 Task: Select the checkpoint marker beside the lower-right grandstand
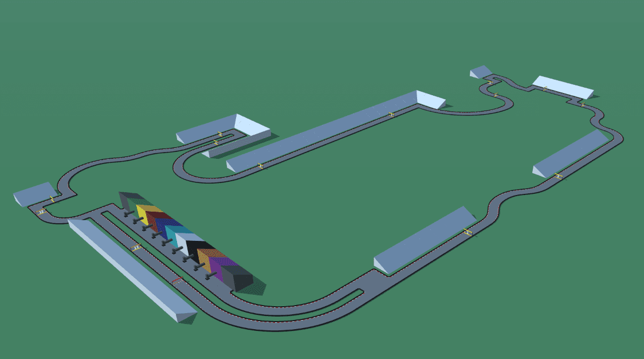(468, 232)
